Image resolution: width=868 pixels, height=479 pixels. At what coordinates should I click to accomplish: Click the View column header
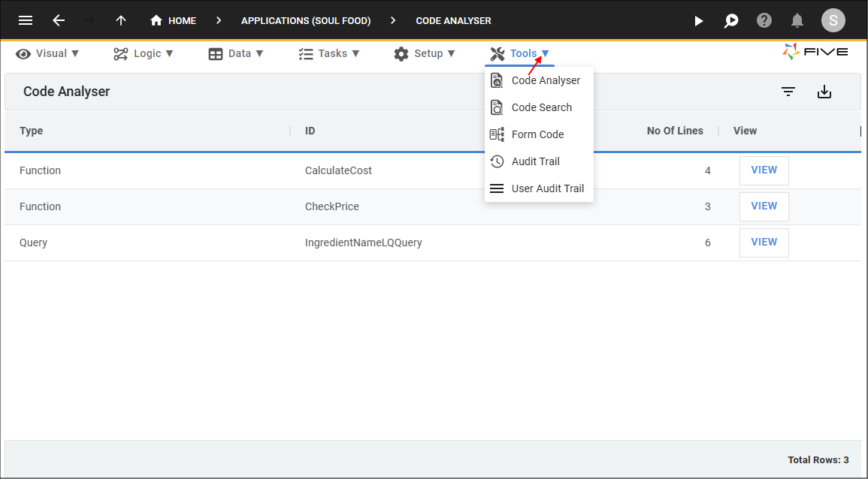coord(745,131)
